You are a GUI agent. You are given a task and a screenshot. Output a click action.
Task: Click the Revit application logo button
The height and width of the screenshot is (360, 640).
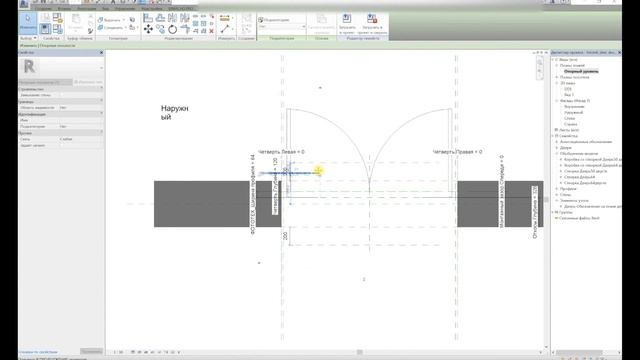pos(24,4)
